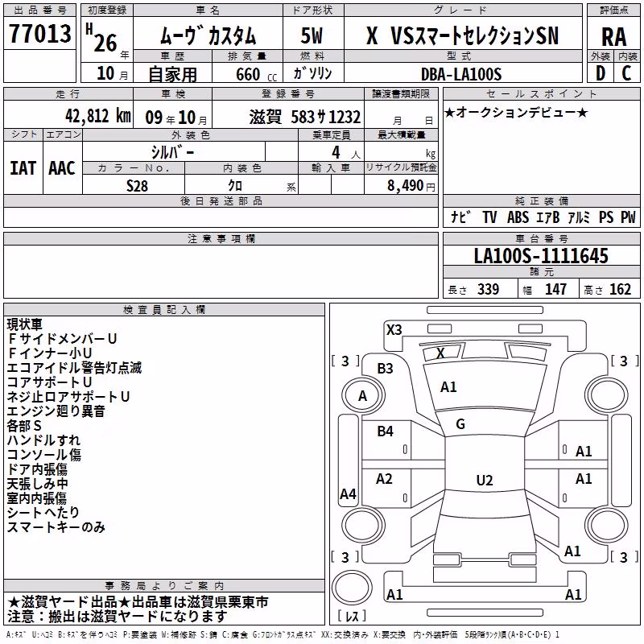
Task: Click spare tire circle above レス
Action: click(352, 587)
